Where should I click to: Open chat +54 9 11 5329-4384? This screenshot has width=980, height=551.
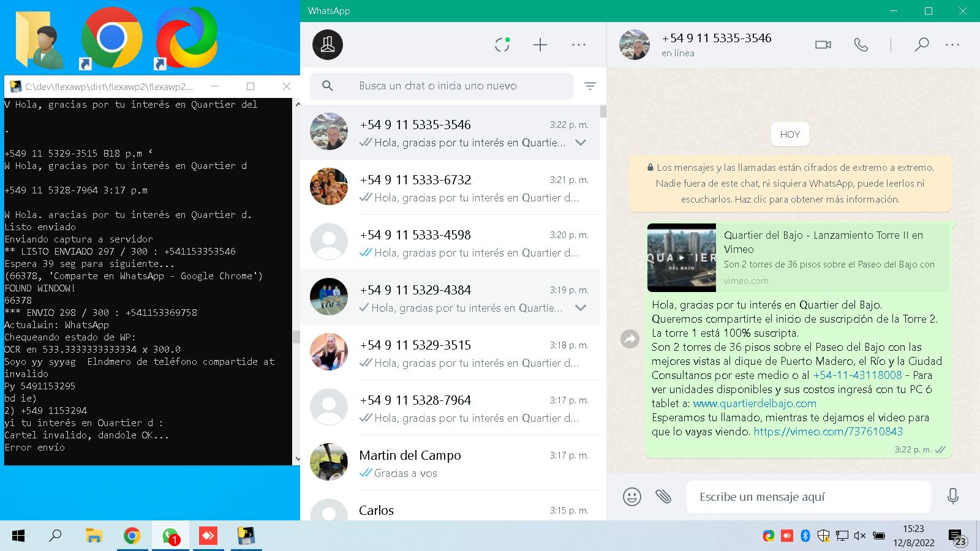(x=450, y=298)
